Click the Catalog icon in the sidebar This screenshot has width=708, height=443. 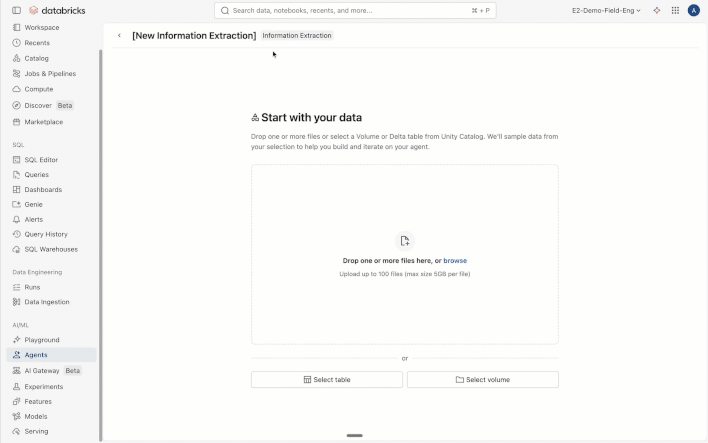(17, 58)
